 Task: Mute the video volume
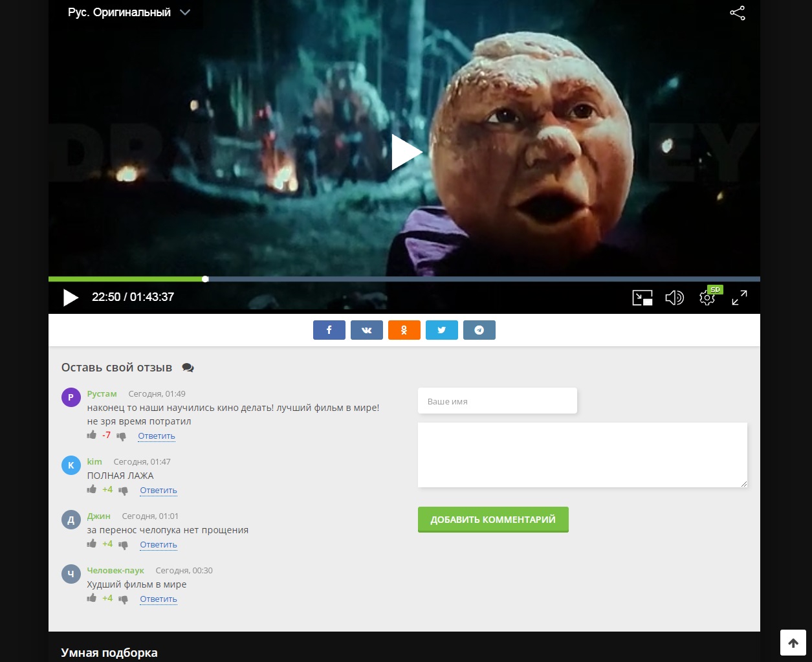point(674,298)
